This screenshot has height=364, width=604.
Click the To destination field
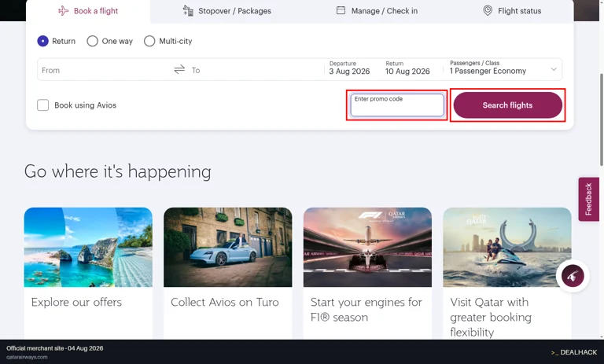(256, 70)
